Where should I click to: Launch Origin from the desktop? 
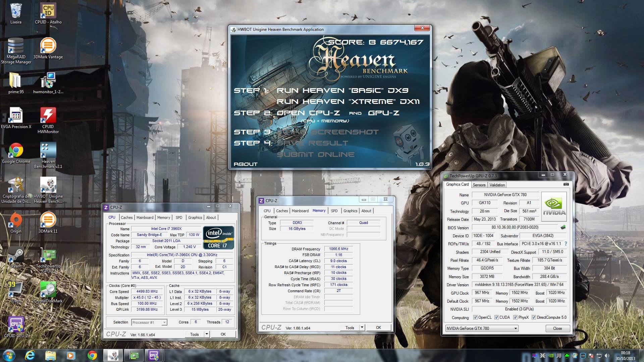click(16, 223)
